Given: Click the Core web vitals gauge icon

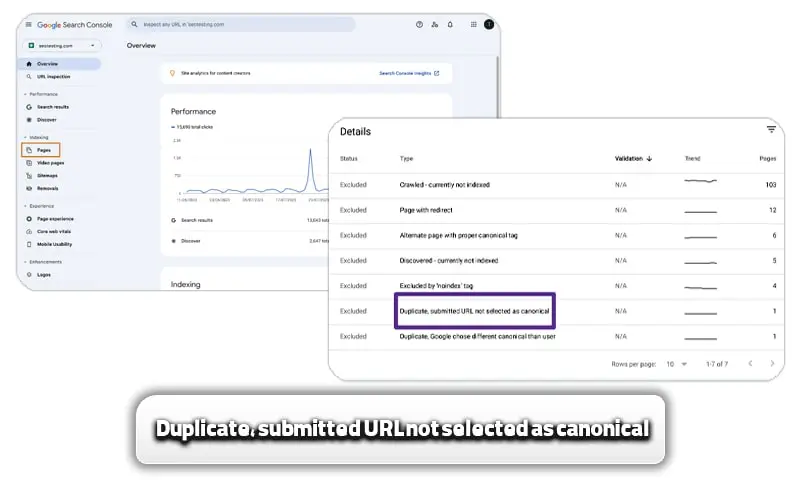Looking at the screenshot, I should (x=29, y=232).
